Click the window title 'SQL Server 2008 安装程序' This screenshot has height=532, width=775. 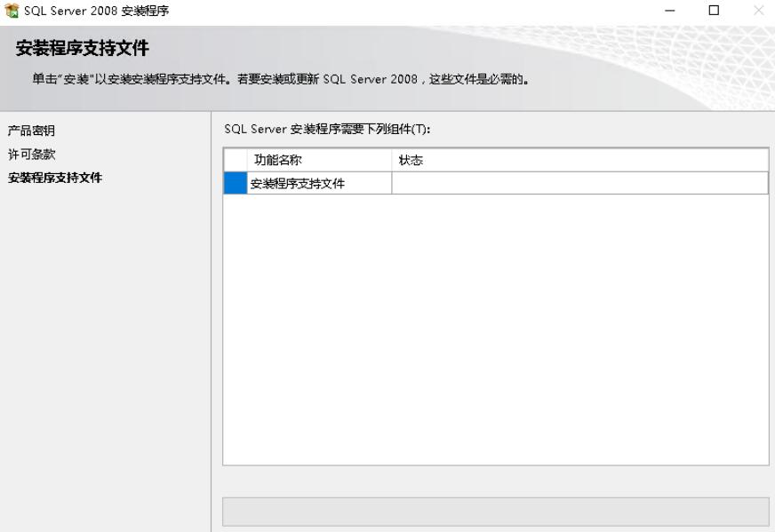[96, 11]
